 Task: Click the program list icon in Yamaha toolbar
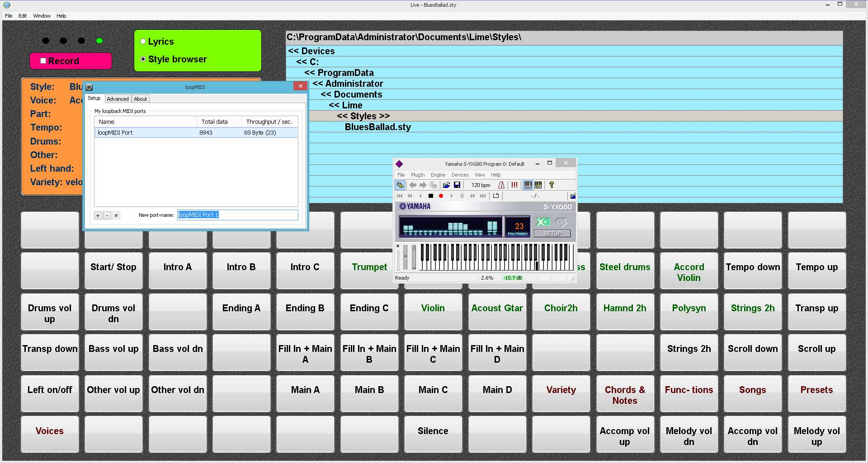pyautogui.click(x=434, y=185)
